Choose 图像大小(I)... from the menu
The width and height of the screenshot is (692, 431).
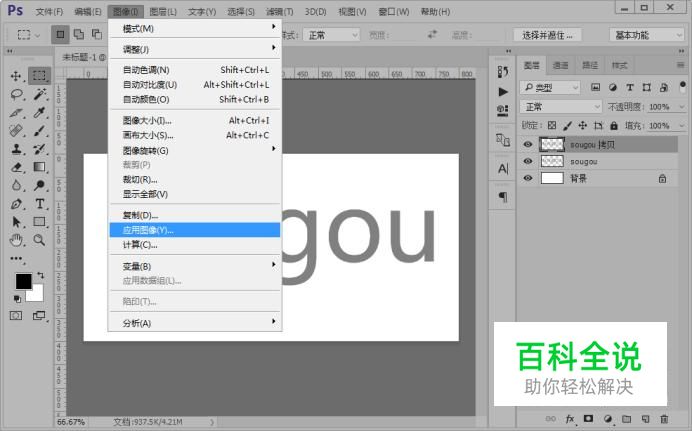pyautogui.click(x=195, y=120)
